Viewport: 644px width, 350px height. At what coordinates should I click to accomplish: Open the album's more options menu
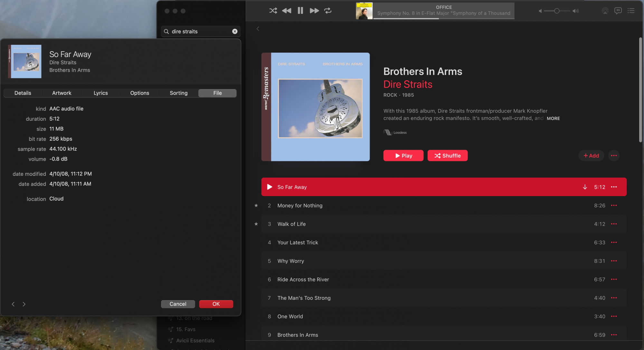click(614, 156)
